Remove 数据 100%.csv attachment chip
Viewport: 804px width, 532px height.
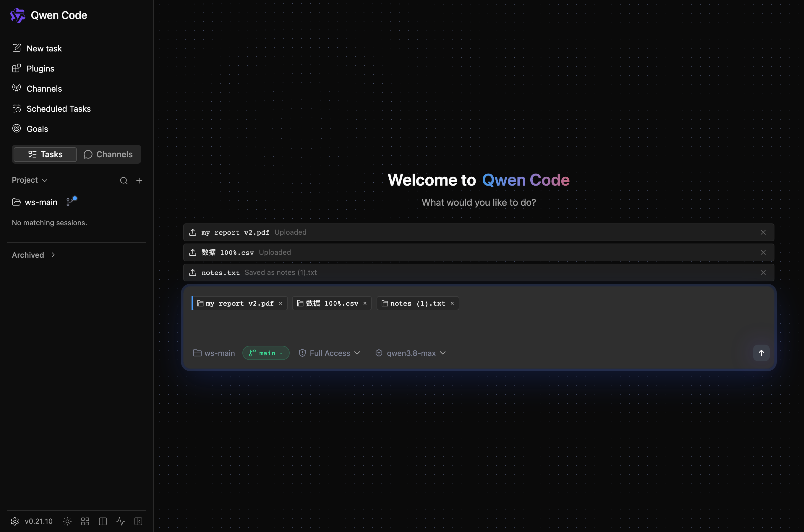click(x=365, y=303)
